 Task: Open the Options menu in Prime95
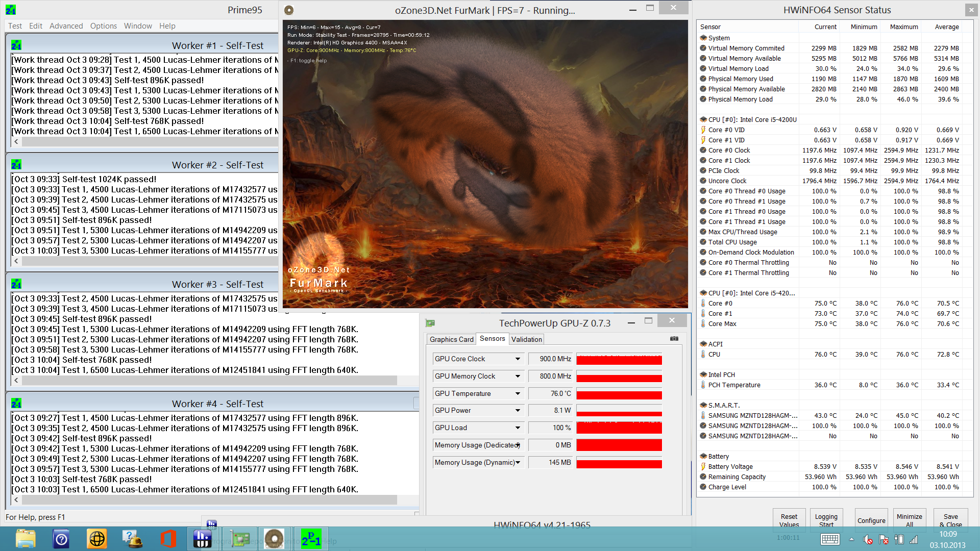[103, 26]
